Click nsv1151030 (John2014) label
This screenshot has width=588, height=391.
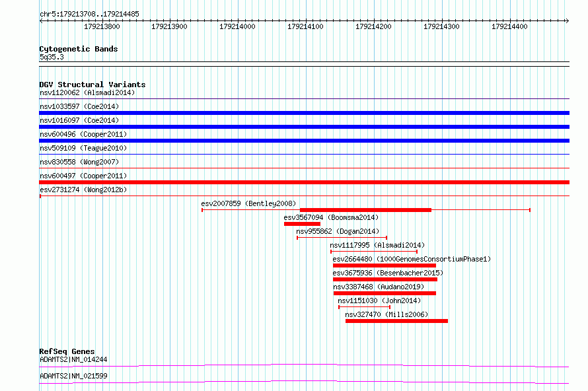pyautogui.click(x=379, y=301)
